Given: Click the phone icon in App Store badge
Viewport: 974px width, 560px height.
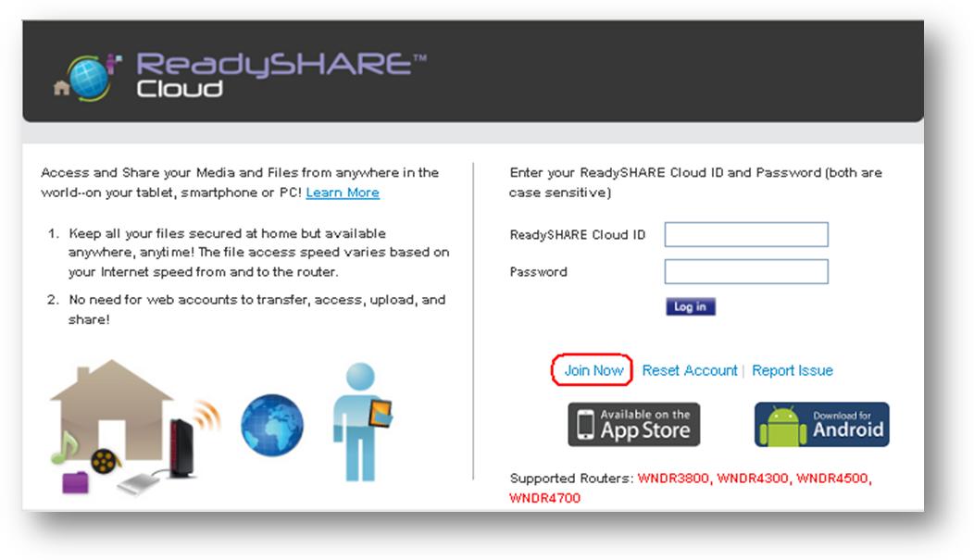Looking at the screenshot, I should pos(585,425).
